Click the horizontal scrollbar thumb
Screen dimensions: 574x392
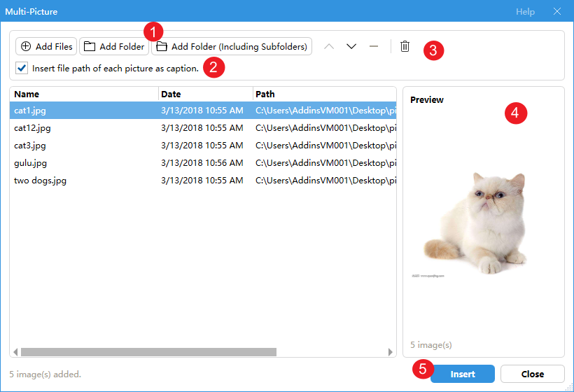click(148, 352)
